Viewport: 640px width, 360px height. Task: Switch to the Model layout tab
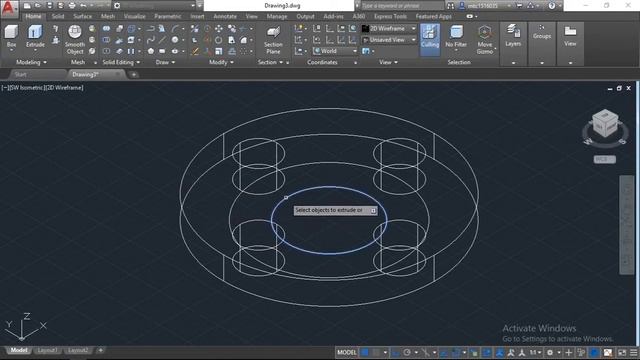pos(19,350)
